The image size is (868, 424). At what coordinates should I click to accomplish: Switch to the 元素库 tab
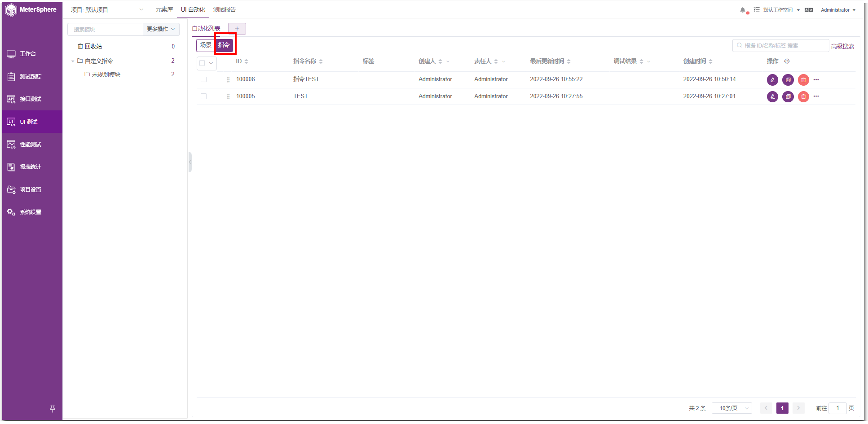click(x=164, y=9)
